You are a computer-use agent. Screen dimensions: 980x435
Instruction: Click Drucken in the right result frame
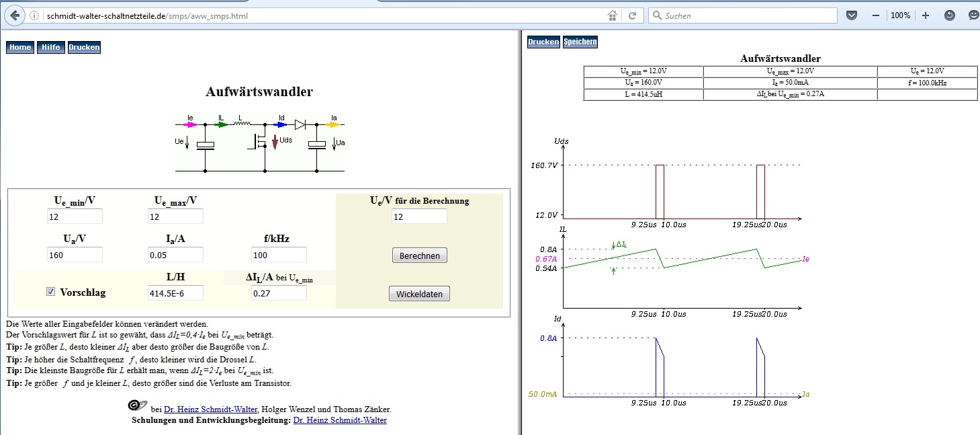[543, 42]
